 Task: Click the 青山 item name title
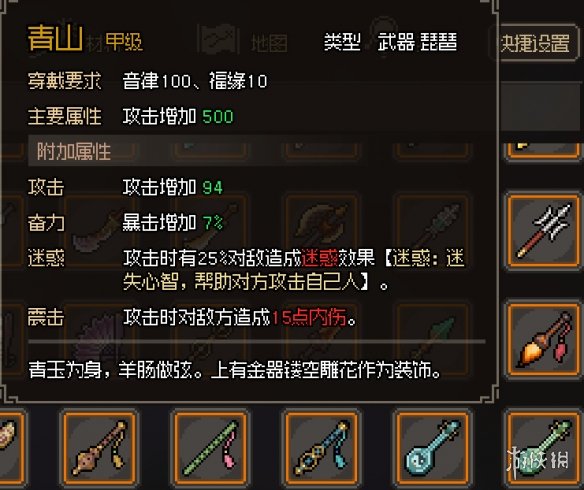(55, 38)
